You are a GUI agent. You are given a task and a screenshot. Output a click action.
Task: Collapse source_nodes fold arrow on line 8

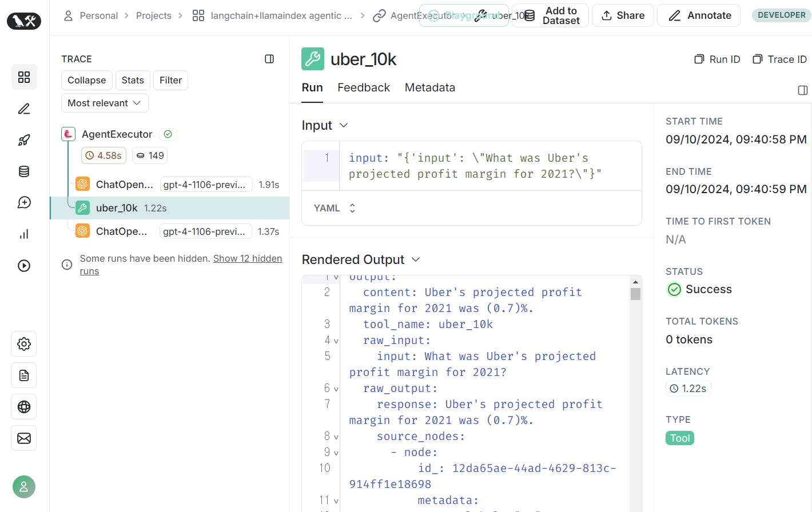(336, 437)
